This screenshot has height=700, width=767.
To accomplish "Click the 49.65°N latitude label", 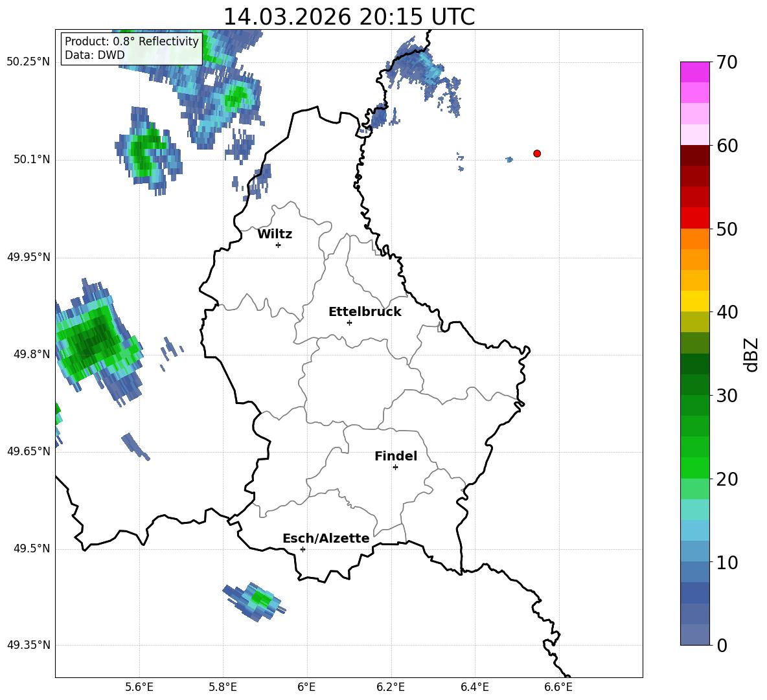I will [x=29, y=451].
